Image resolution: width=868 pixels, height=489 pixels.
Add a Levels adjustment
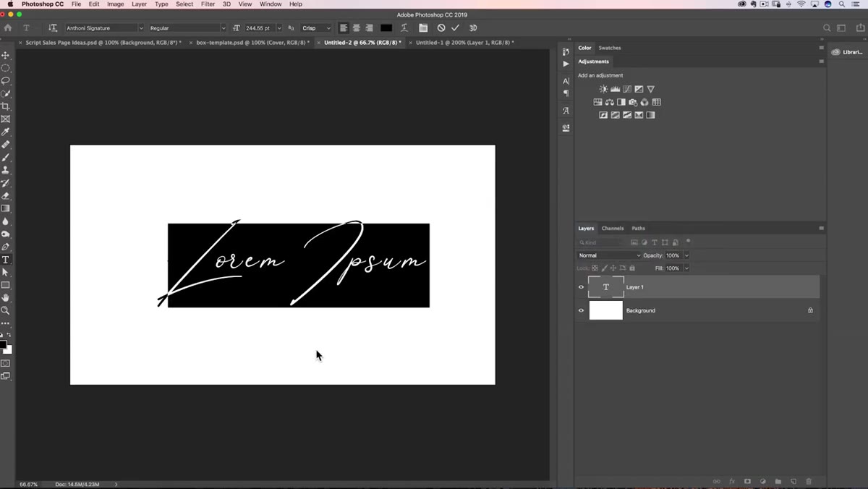pos(616,89)
